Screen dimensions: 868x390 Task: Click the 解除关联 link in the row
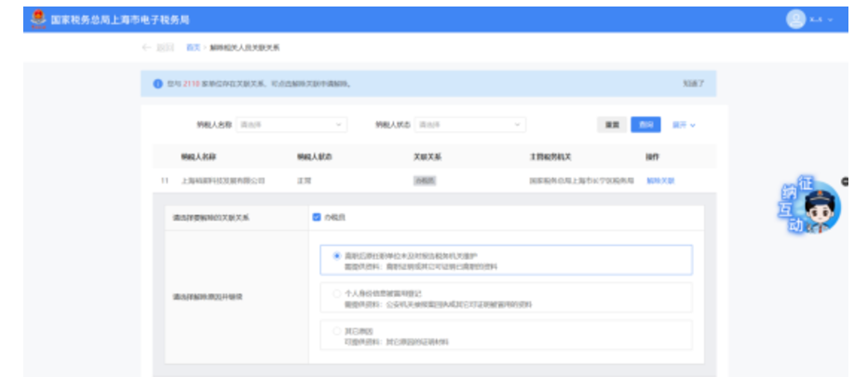(660, 181)
